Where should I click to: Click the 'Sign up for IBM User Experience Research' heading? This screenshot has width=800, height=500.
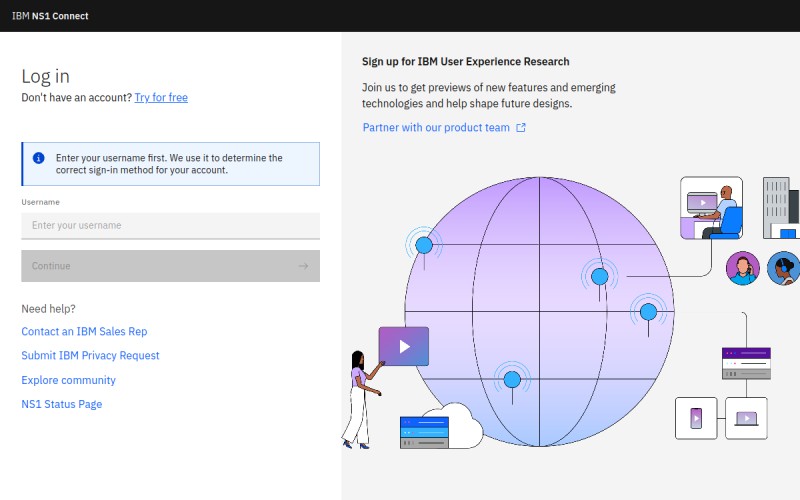(465, 62)
